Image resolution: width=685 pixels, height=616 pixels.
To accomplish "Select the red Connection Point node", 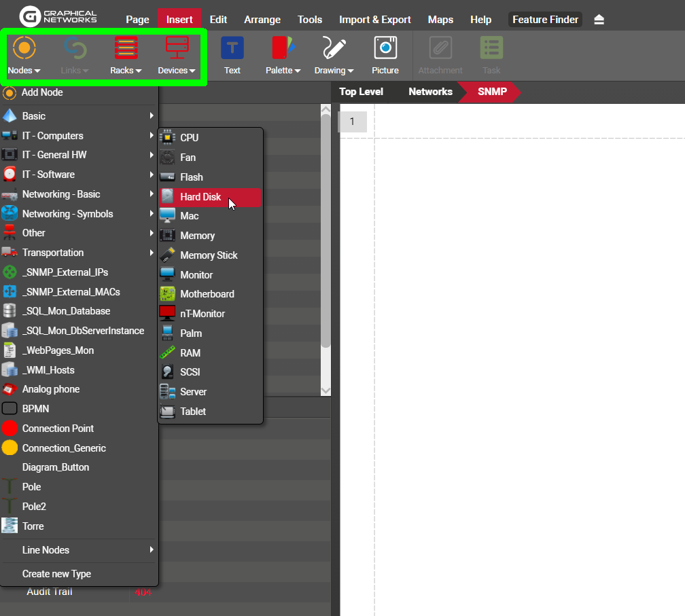I will (x=58, y=429).
